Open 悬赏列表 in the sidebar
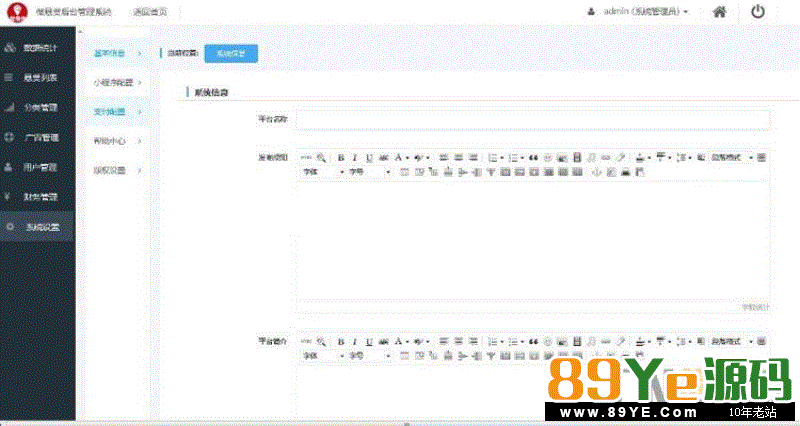 coord(38,78)
